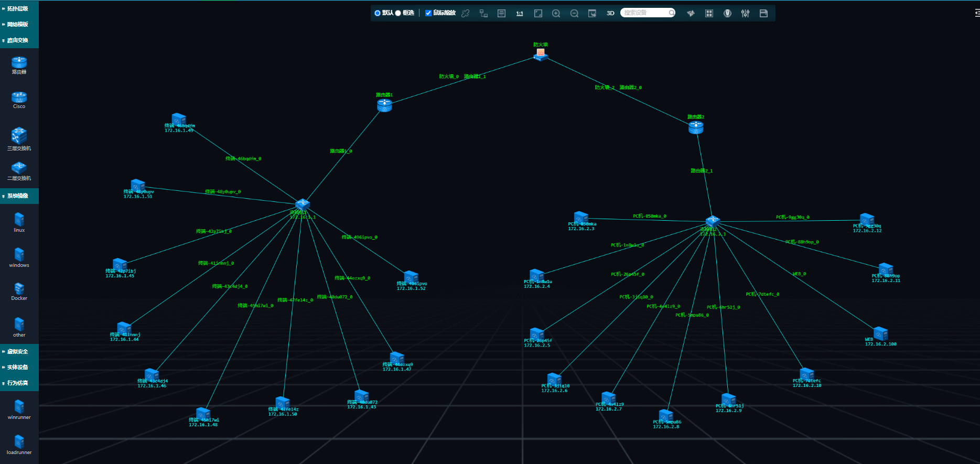Click the save disk icon in toolbar
Screen dimensions: 980x464
763,13
